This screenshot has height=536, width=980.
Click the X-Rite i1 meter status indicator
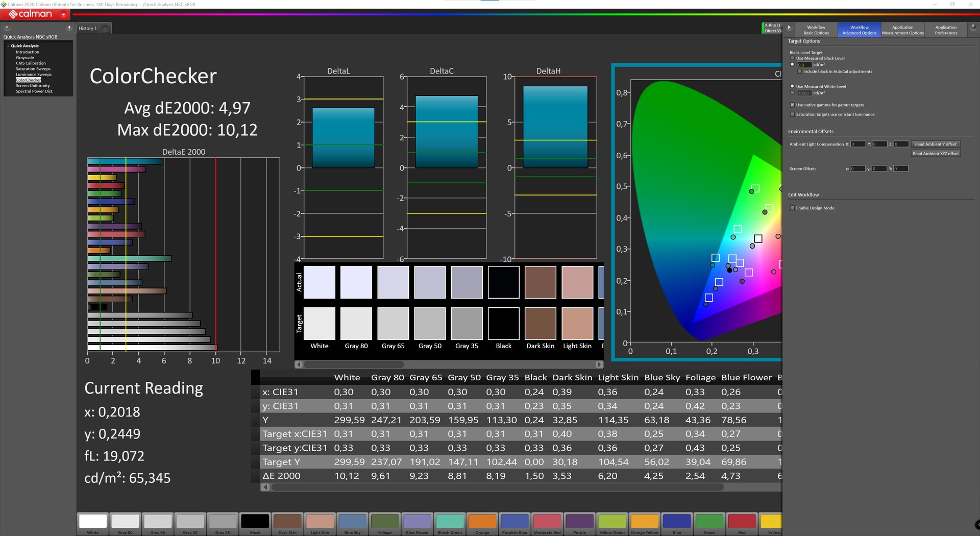click(772, 28)
